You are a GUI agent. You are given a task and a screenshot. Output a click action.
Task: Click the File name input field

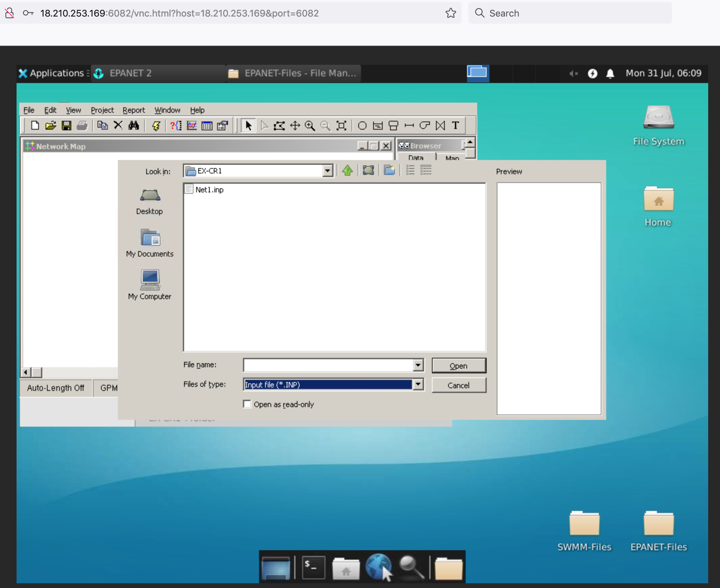click(328, 365)
